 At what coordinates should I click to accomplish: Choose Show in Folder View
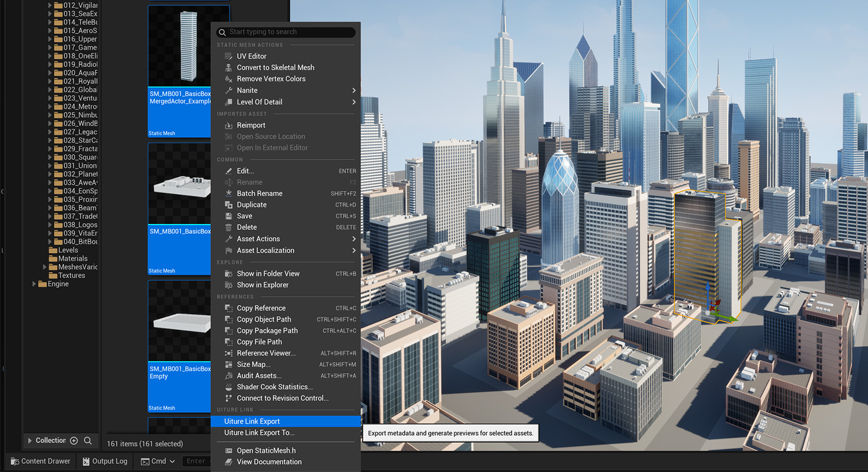point(285,274)
